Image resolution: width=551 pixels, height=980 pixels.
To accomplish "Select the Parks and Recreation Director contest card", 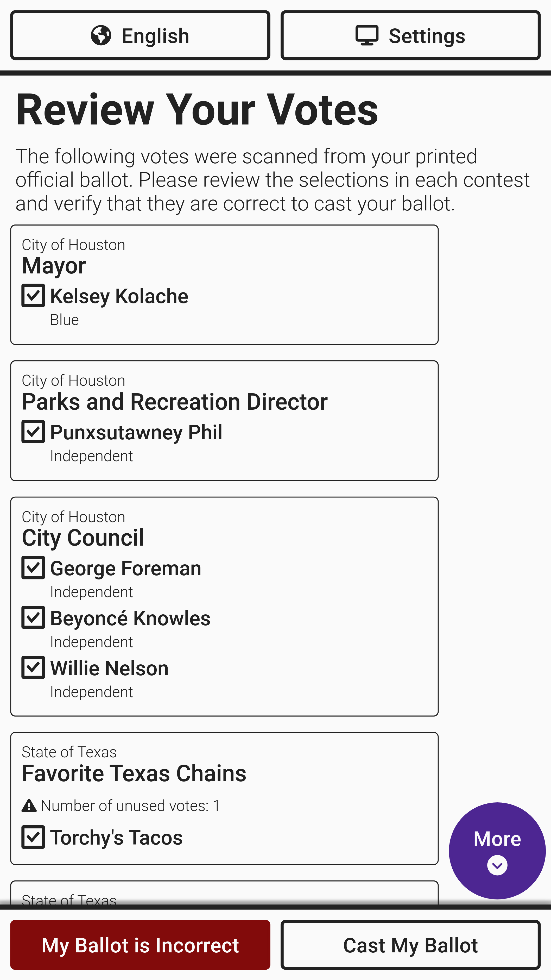I will (224, 420).
